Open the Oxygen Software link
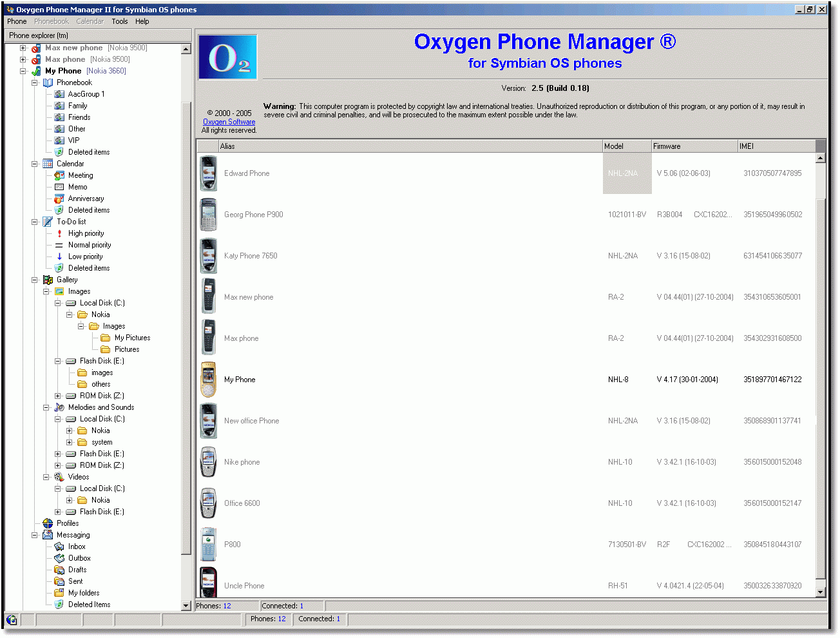Screen dimensions: 840x638 [x=229, y=122]
